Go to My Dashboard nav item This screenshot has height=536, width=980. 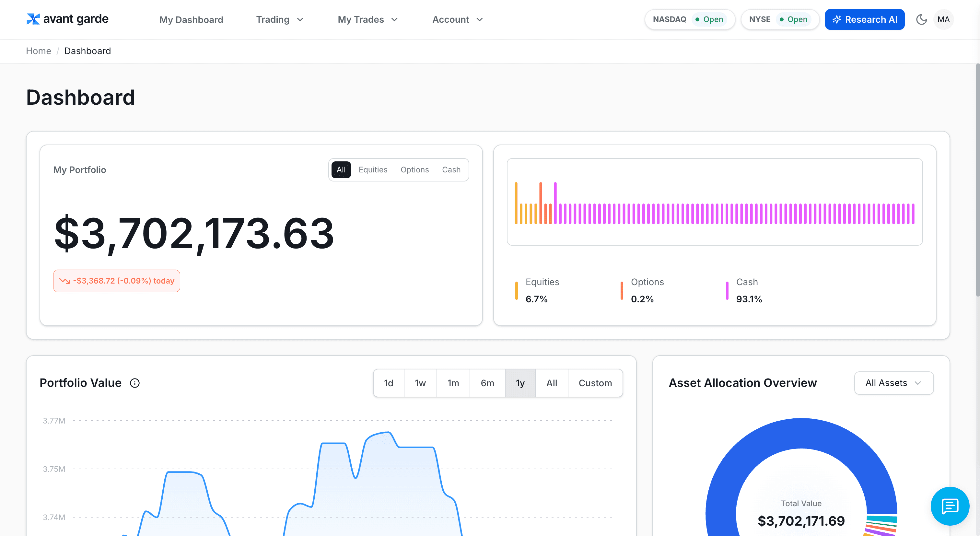tap(191, 19)
